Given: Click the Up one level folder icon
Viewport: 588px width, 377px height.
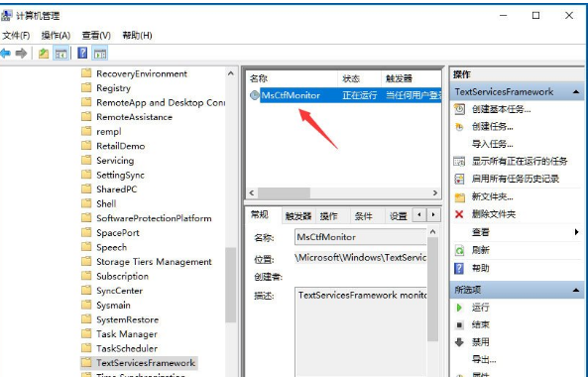Looking at the screenshot, I should click(x=44, y=54).
